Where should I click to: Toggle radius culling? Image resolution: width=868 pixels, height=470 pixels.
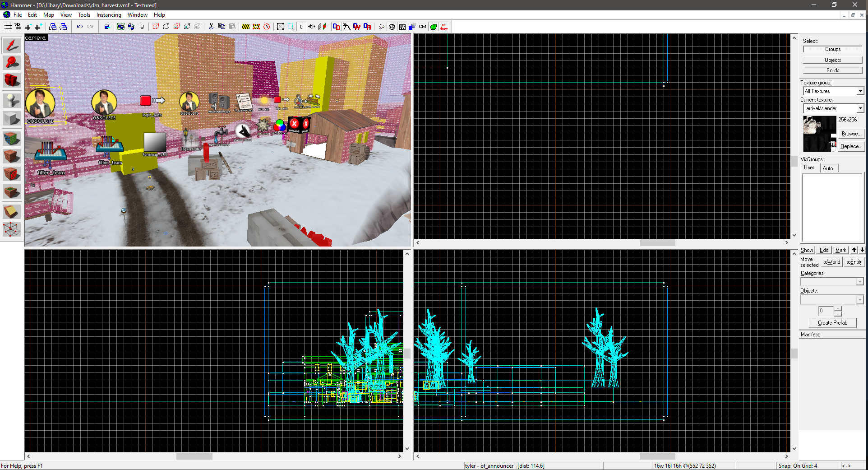[x=267, y=27]
